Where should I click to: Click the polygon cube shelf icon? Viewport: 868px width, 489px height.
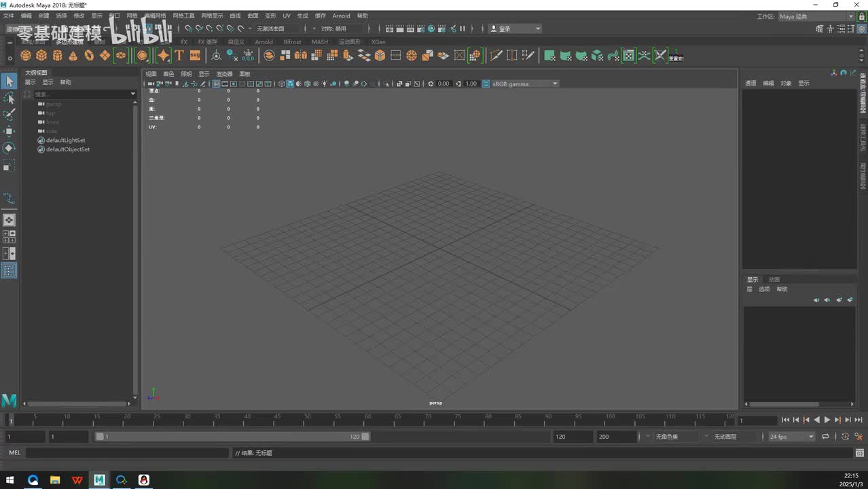pyautogui.click(x=41, y=56)
